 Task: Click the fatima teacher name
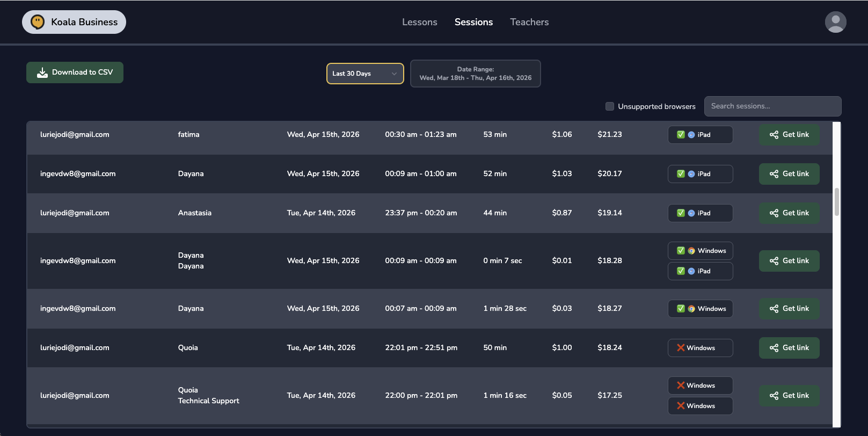(x=188, y=135)
